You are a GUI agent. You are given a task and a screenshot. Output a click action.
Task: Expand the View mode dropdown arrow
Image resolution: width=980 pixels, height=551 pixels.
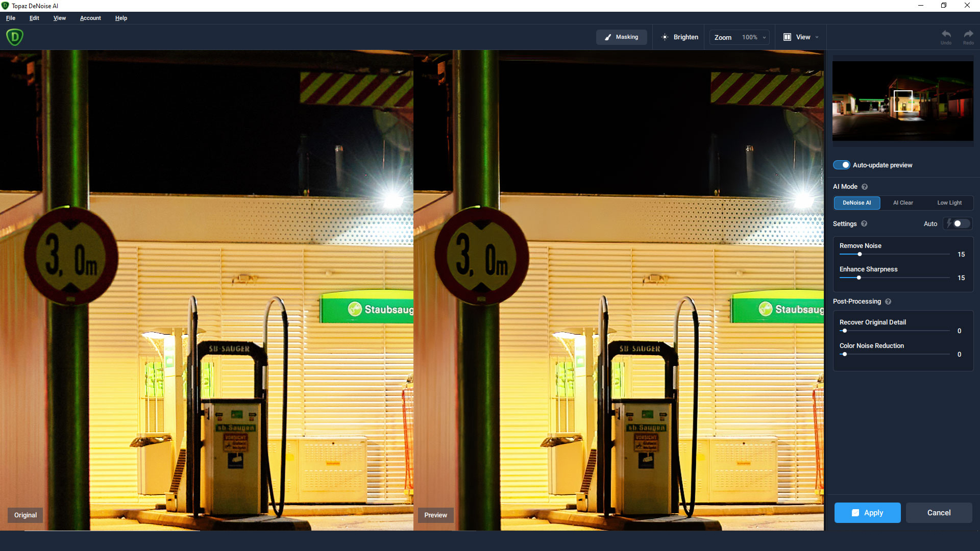(x=817, y=37)
